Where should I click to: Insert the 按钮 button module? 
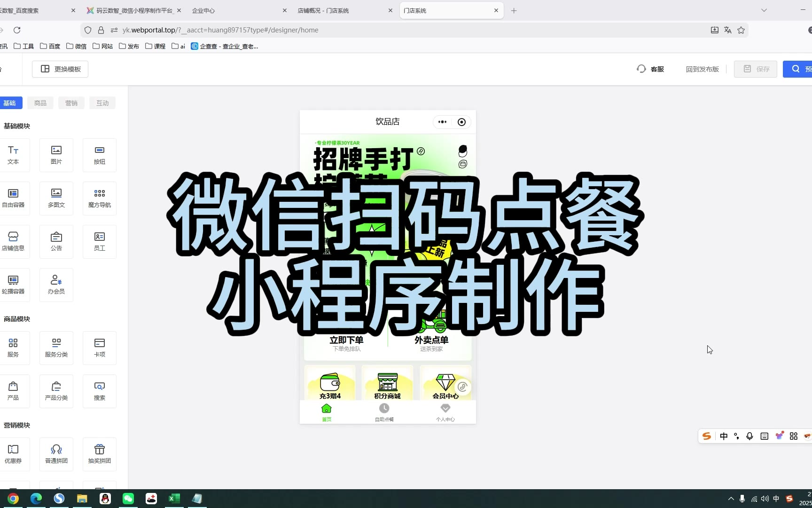[100, 155]
